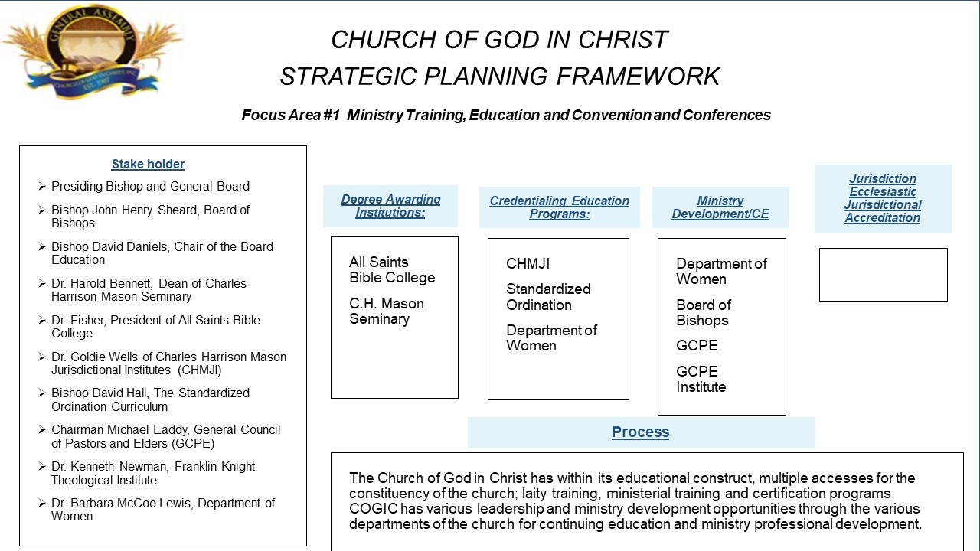This screenshot has height=551, width=980.
Task: Select 'All Saints Bible College' text
Action: (x=392, y=270)
